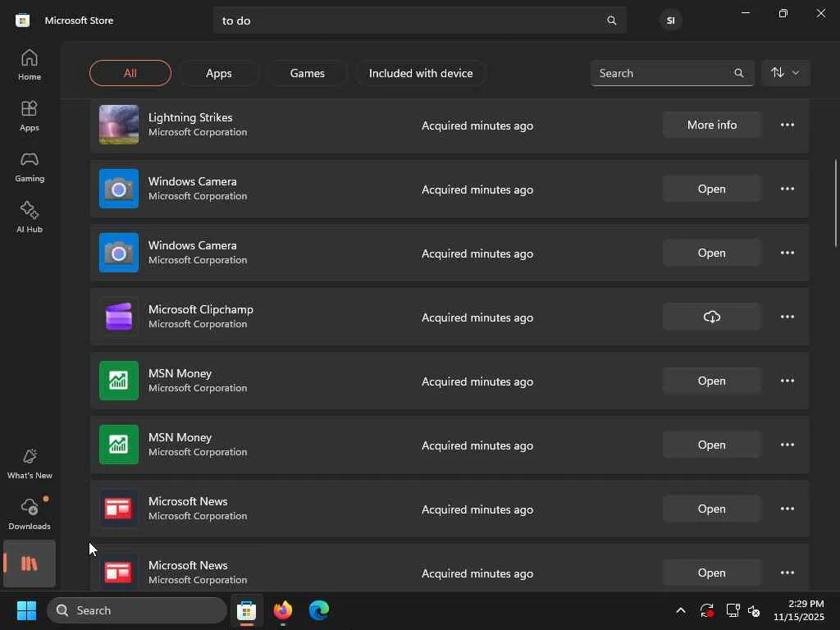Click the SI profile avatar
This screenshot has height=630, width=840.
[x=670, y=21]
